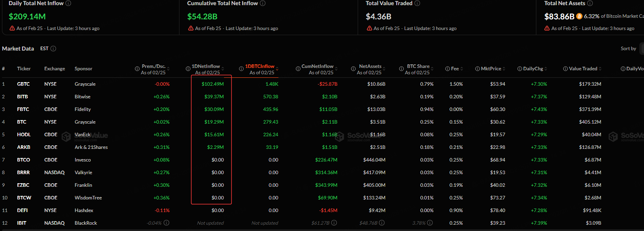The height and width of the screenshot is (231, 644).
Task: Click info icon before BTC Share header
Action: [x=401, y=69]
